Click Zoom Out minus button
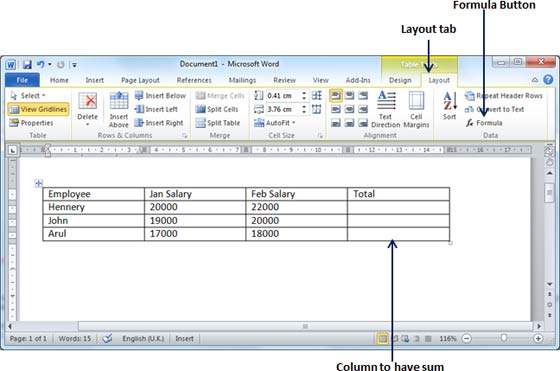 point(466,339)
